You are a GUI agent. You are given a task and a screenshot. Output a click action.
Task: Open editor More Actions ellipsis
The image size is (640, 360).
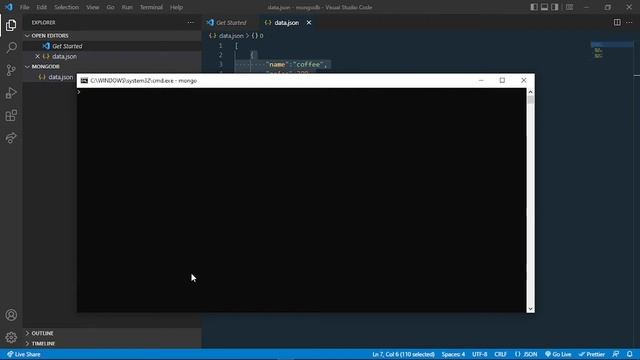click(x=629, y=22)
